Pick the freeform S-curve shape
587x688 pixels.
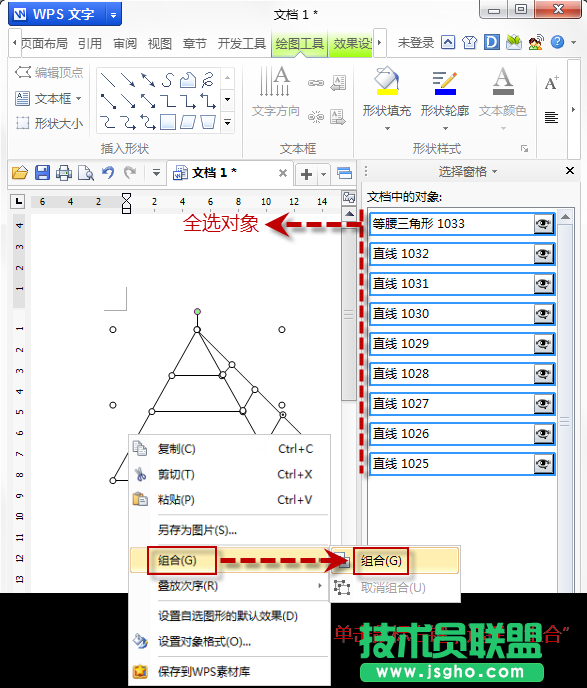(x=168, y=80)
